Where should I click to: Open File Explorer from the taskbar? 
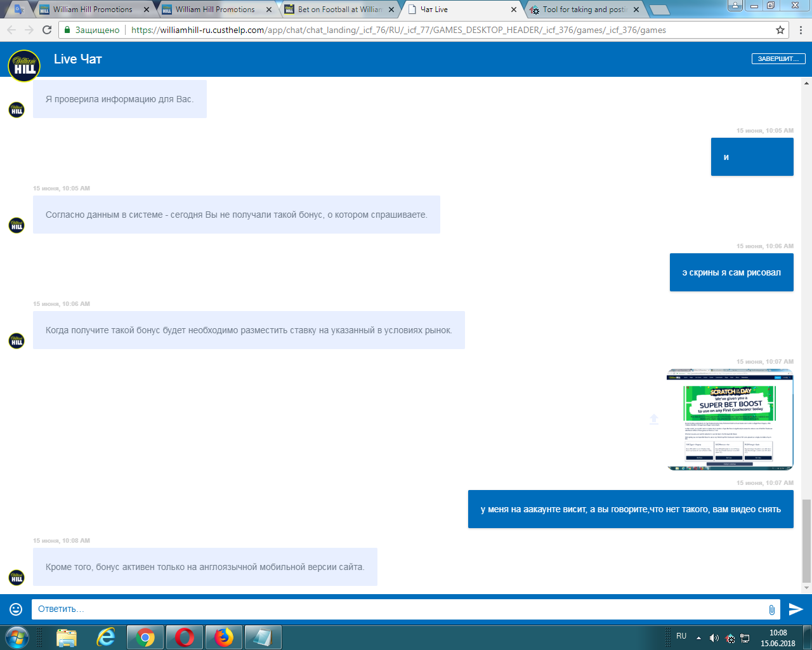pyautogui.click(x=66, y=637)
